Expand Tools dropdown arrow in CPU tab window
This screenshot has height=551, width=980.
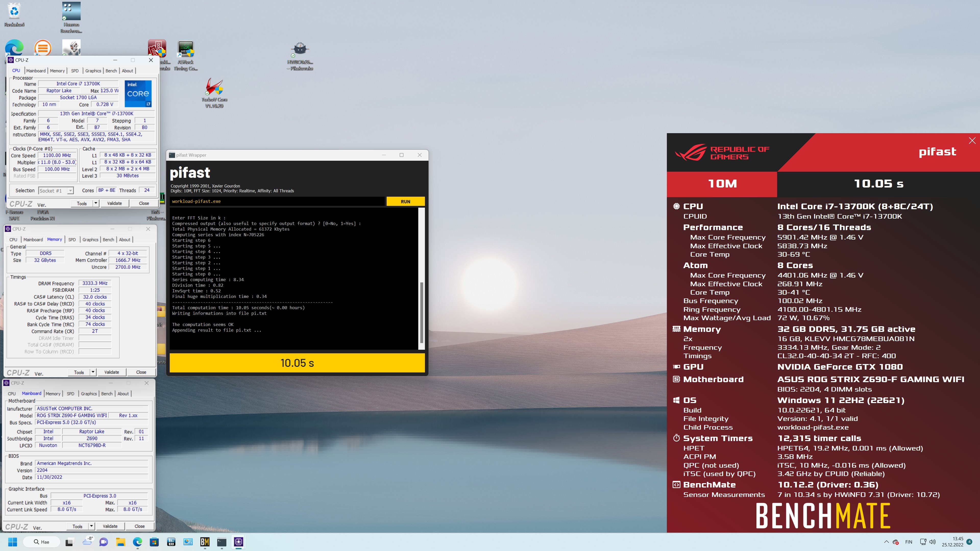(x=96, y=204)
